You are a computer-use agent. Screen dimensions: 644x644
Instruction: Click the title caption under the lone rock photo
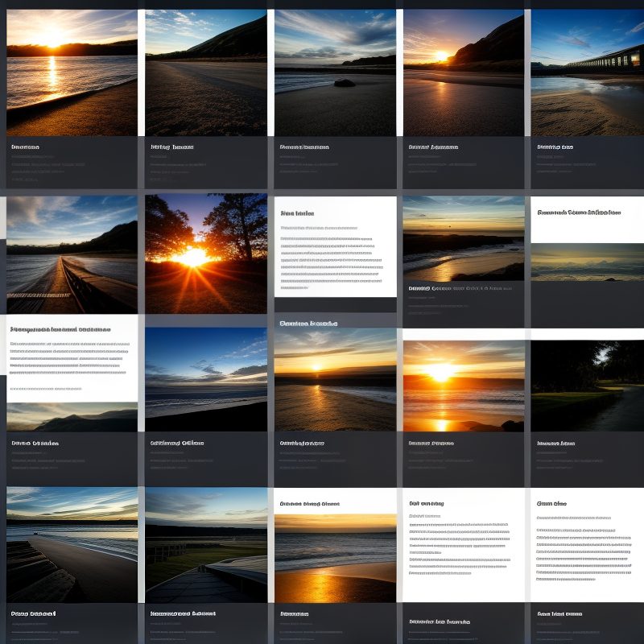[x=304, y=147]
